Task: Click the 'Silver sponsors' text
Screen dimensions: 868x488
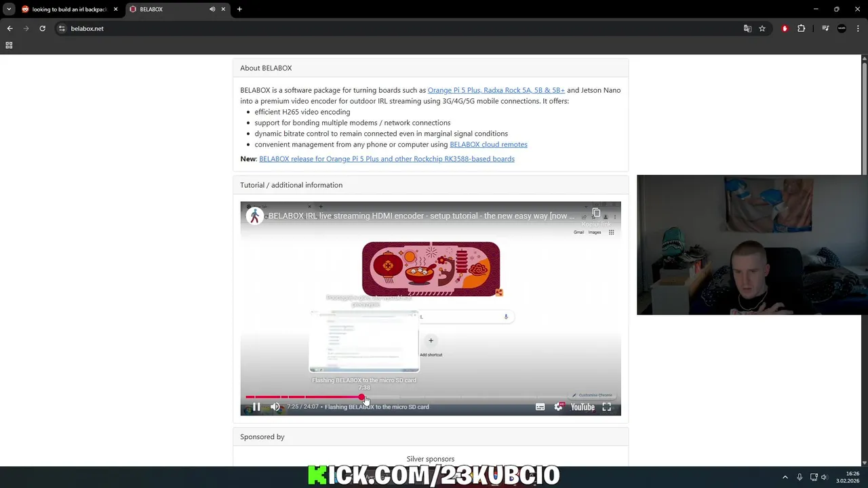Action: [431, 459]
